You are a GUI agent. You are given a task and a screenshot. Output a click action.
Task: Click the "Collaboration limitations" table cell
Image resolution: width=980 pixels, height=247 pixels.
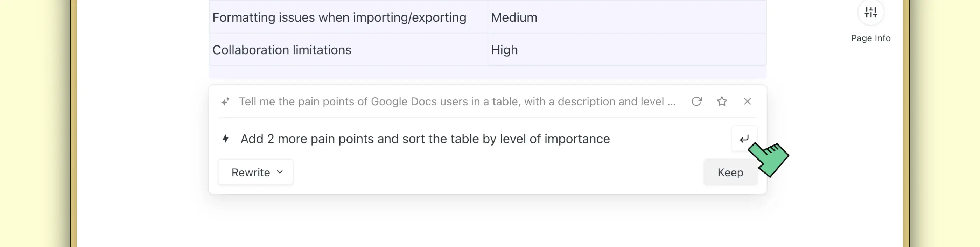tap(281, 50)
